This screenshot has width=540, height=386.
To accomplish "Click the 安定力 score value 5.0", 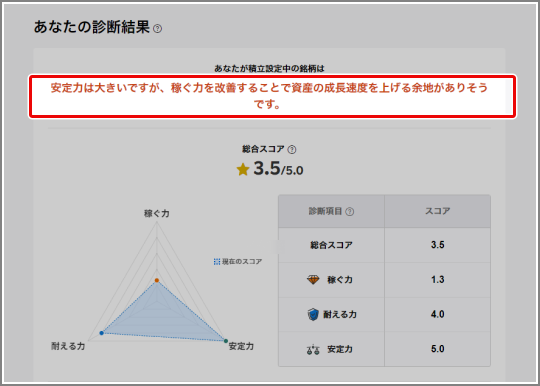I will click(437, 349).
